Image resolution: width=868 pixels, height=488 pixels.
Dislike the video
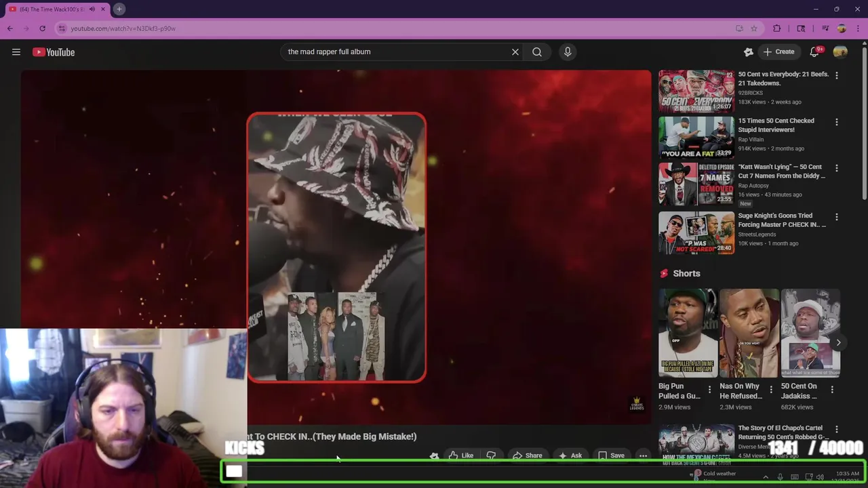pyautogui.click(x=491, y=455)
